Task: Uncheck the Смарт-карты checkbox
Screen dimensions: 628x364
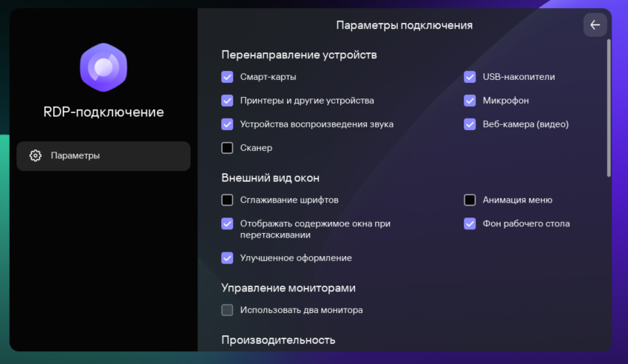Action: (227, 77)
